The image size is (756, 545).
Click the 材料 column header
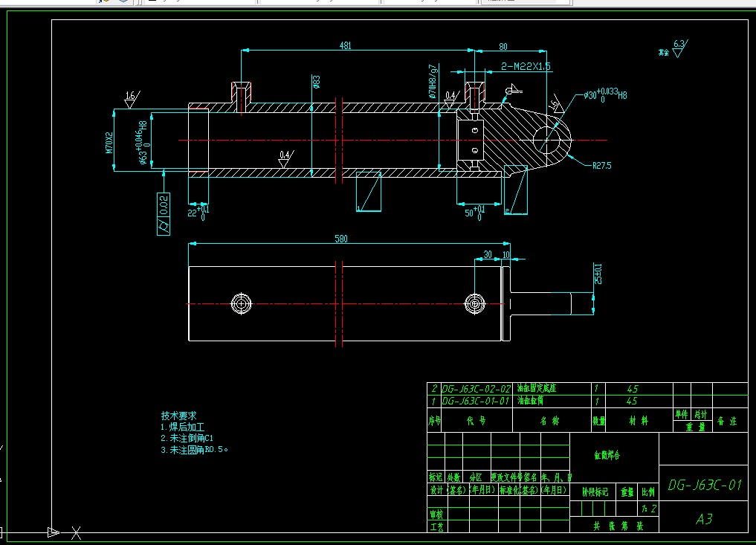(639, 421)
